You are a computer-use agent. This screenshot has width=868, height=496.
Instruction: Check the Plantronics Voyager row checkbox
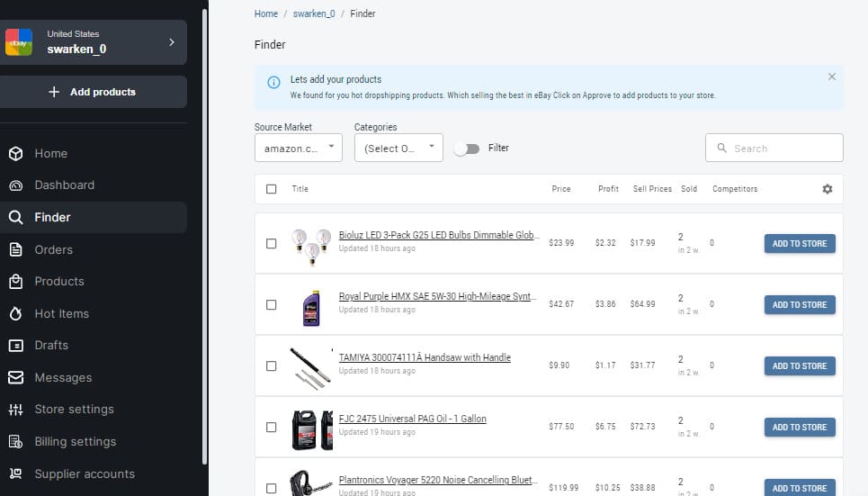click(272, 488)
